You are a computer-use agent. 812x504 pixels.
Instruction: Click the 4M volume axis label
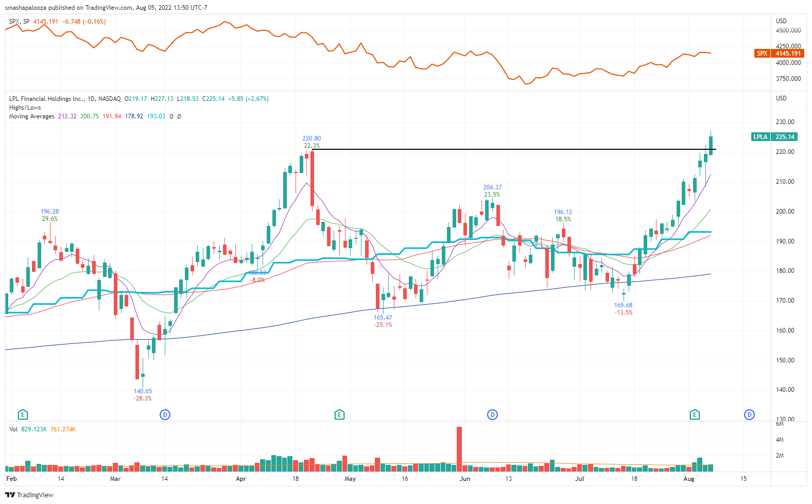(x=780, y=440)
